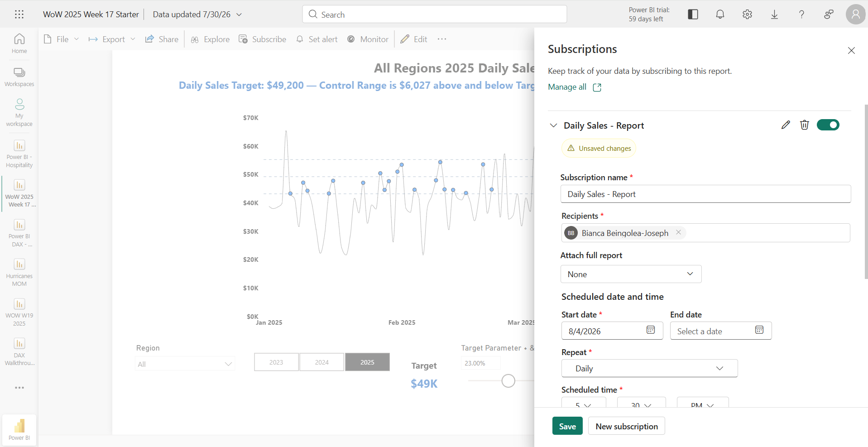Screen dimensions: 868x447
Task: Open the notifications bell
Action: tap(720, 14)
